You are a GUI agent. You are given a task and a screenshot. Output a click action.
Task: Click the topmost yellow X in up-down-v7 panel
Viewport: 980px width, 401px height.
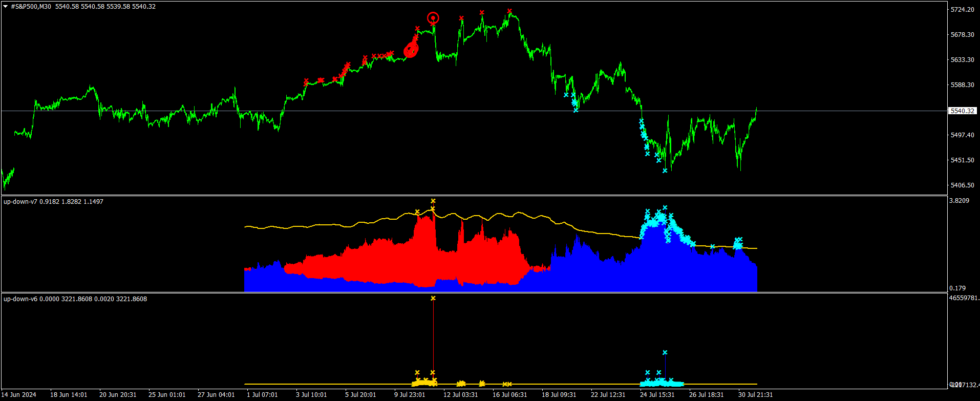(433, 201)
